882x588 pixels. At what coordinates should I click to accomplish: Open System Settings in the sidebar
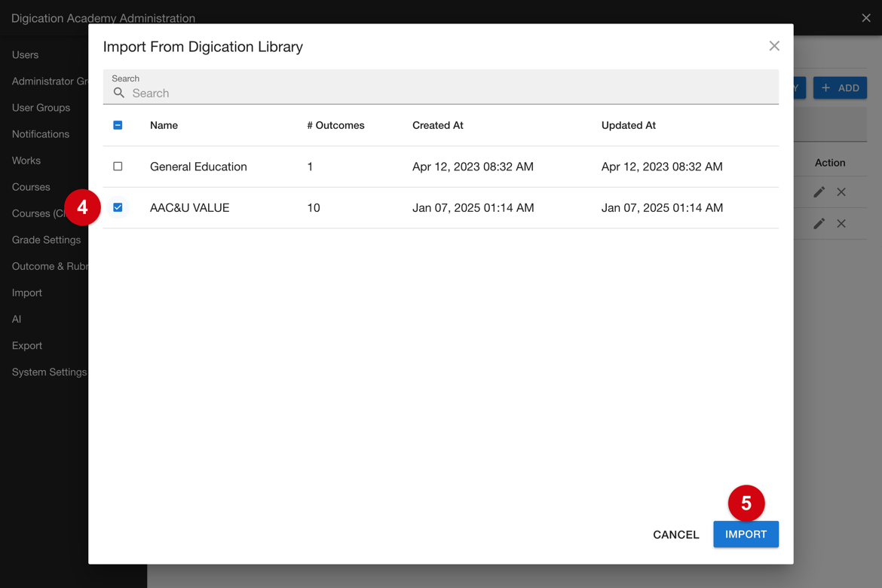pos(50,372)
